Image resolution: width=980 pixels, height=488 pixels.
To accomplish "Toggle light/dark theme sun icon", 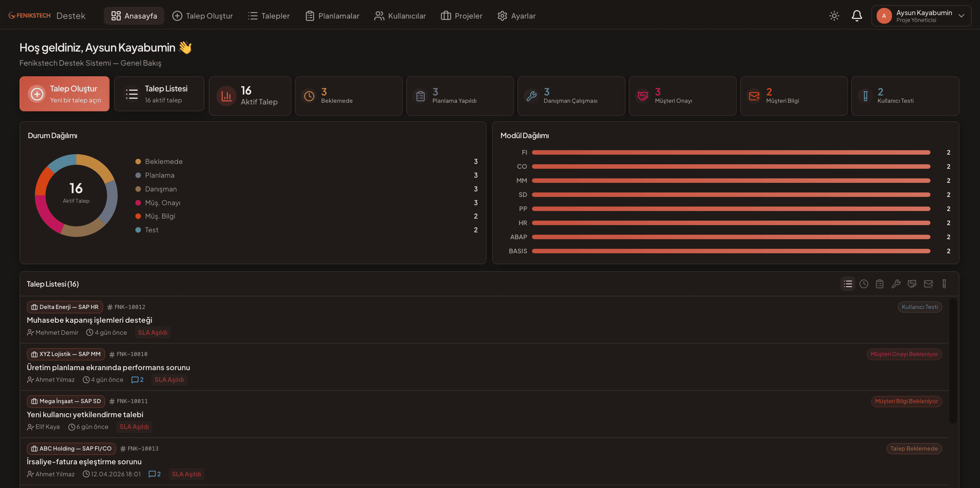I will tap(834, 15).
